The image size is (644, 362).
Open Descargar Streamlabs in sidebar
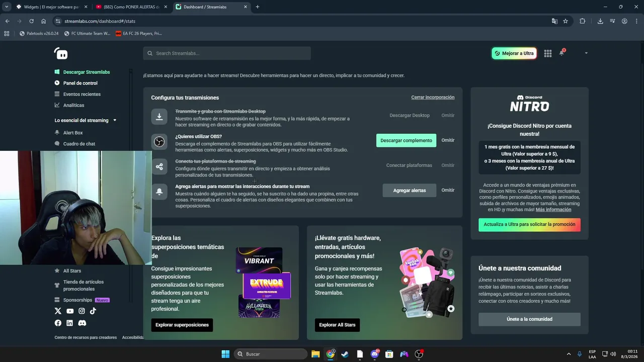pos(87,72)
